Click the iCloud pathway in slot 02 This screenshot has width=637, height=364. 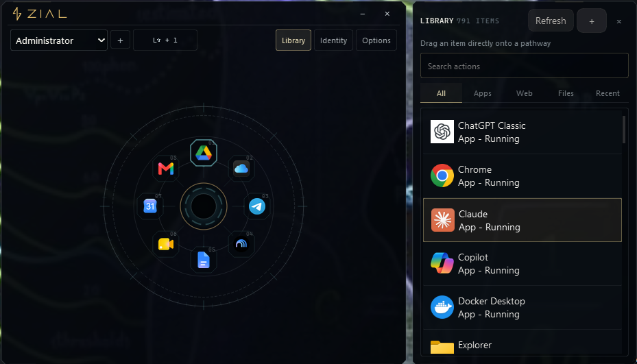coord(241,168)
